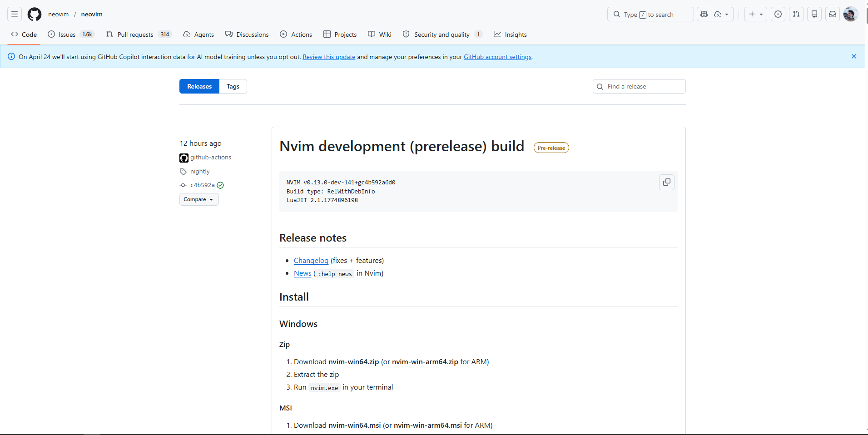This screenshot has height=435, width=868.
Task: Go to the Discussions tab
Action: (x=247, y=35)
